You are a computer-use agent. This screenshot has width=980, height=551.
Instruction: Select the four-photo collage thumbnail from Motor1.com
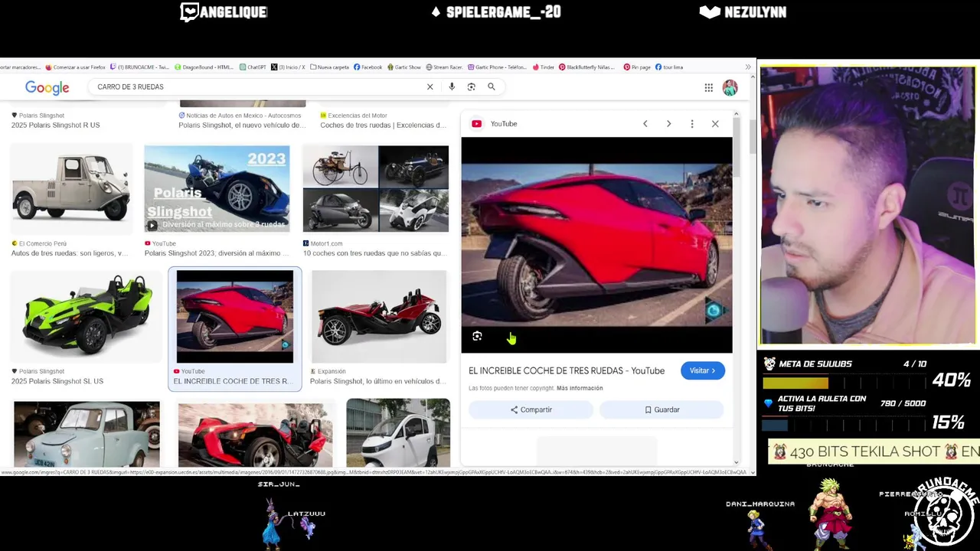tap(376, 188)
